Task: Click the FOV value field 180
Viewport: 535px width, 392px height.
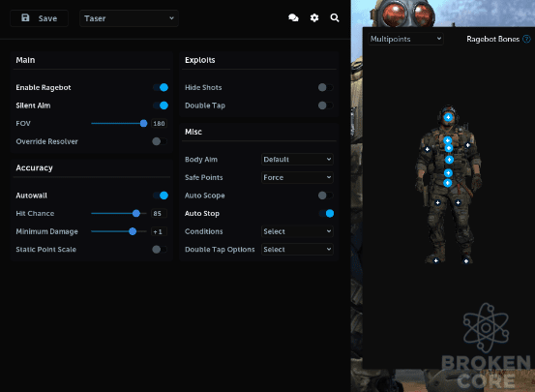Action: click(x=159, y=124)
